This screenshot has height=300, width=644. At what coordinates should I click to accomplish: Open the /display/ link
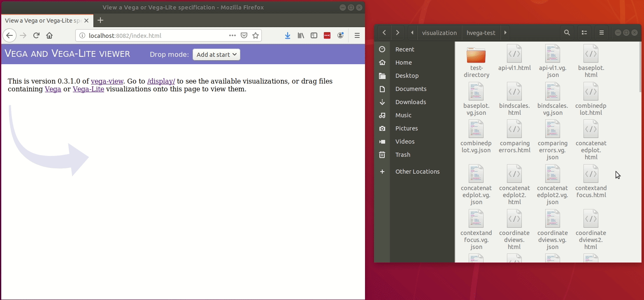161,81
